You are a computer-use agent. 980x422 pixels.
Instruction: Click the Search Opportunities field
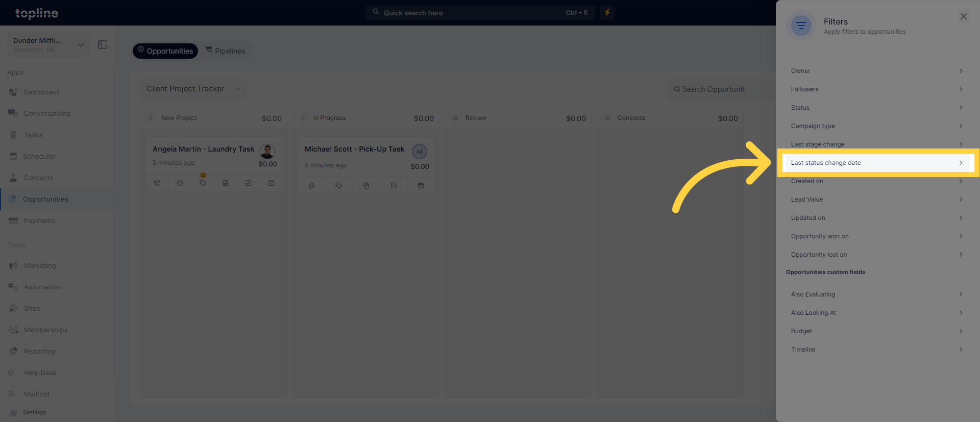721,89
